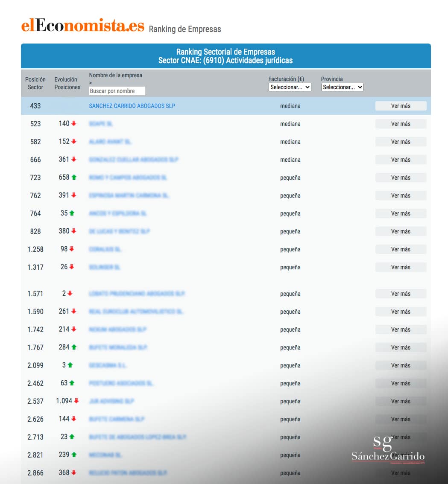Click the green up arrow beside 284
This screenshot has width=448, height=484.
point(74,347)
